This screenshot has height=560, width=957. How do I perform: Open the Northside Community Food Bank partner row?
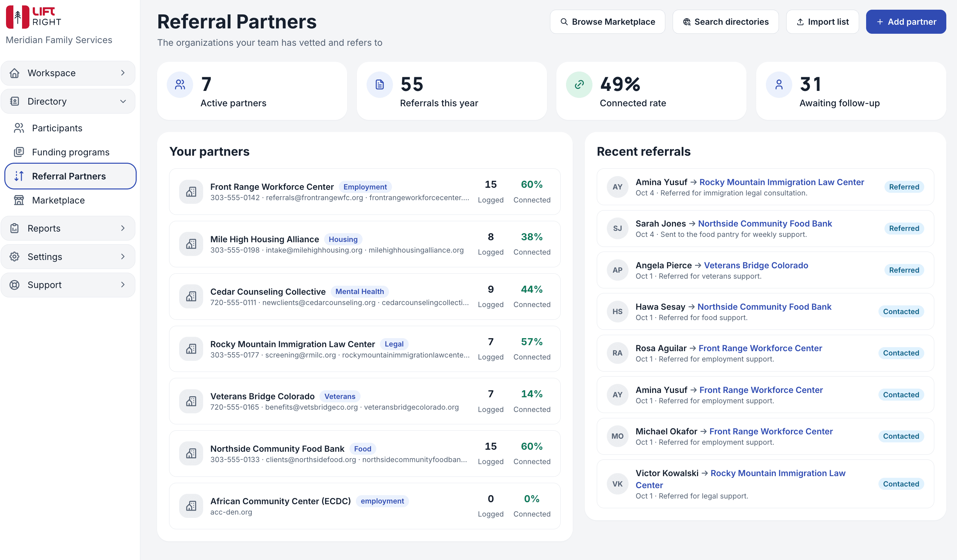[365, 453]
